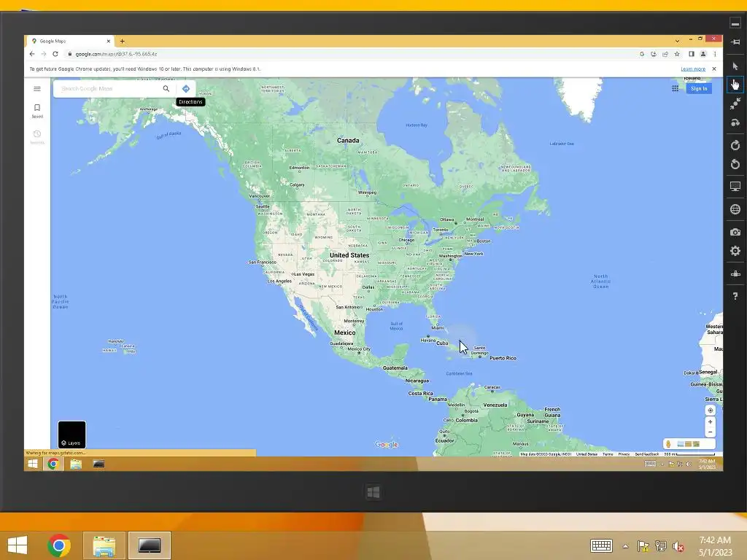Click Start button in simulator taskbar
The height and width of the screenshot is (560, 747).
33,464
